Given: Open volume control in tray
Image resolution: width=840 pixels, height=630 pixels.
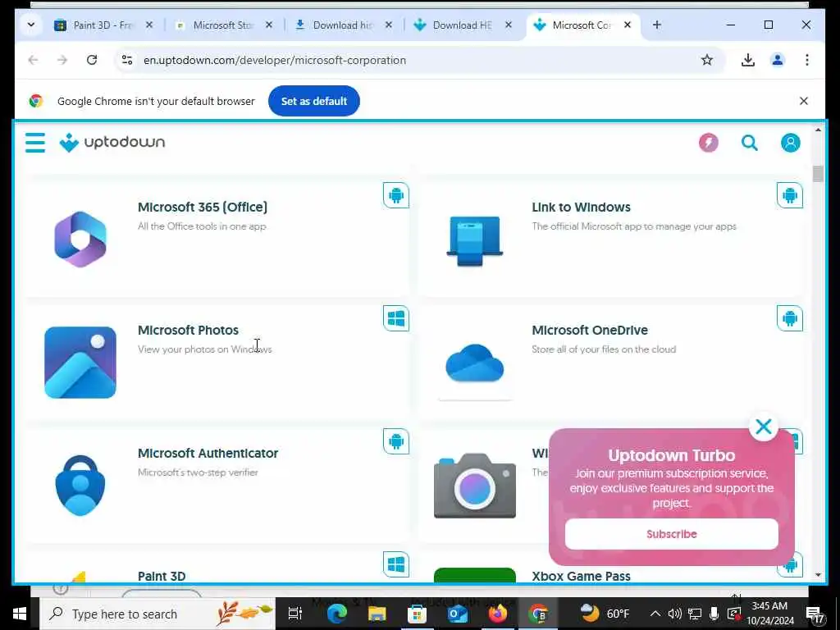Looking at the screenshot, I should (x=675, y=614).
